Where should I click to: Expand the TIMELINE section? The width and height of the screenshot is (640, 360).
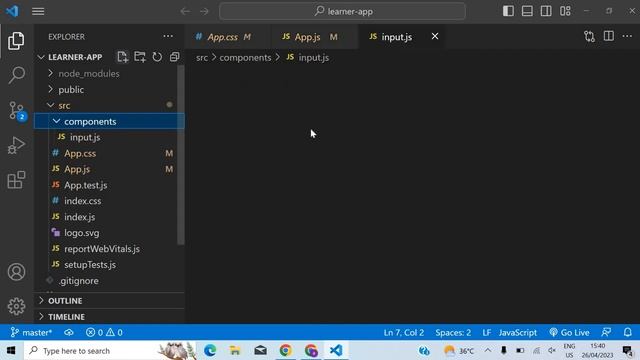[x=109, y=316]
